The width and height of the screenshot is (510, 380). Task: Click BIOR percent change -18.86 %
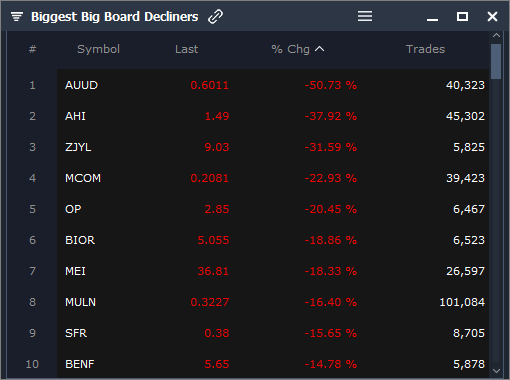tap(331, 240)
